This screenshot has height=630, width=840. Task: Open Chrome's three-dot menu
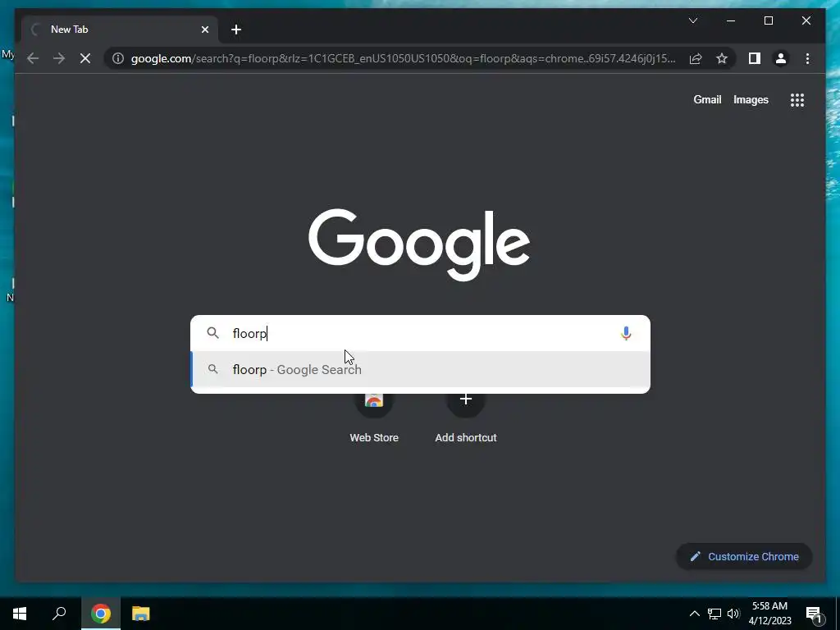pyautogui.click(x=807, y=58)
